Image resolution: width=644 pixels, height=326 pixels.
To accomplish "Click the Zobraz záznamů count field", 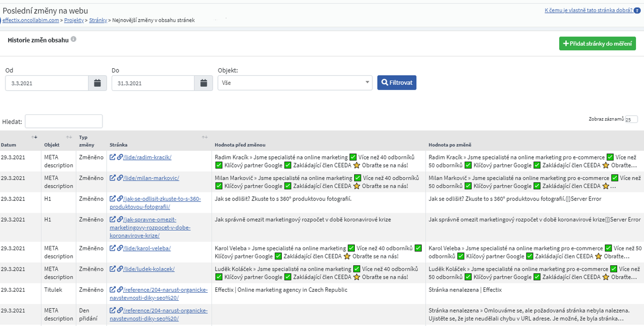I will click(631, 119).
